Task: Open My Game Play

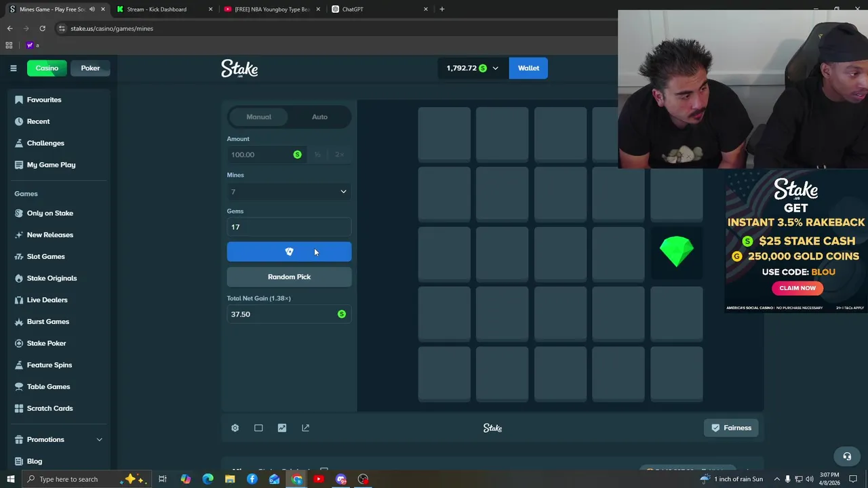Action: (51, 165)
